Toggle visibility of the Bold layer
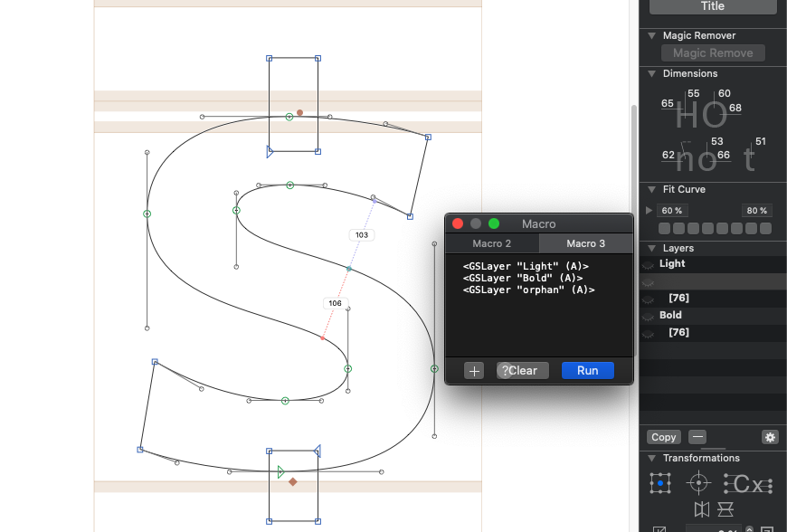Image resolution: width=787 pixels, height=532 pixels. 648,316
